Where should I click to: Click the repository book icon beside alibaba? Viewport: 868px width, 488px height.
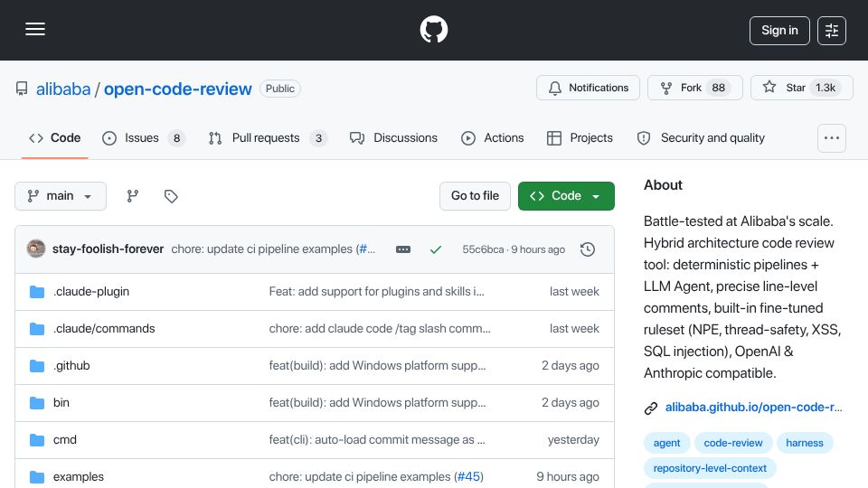[22, 89]
